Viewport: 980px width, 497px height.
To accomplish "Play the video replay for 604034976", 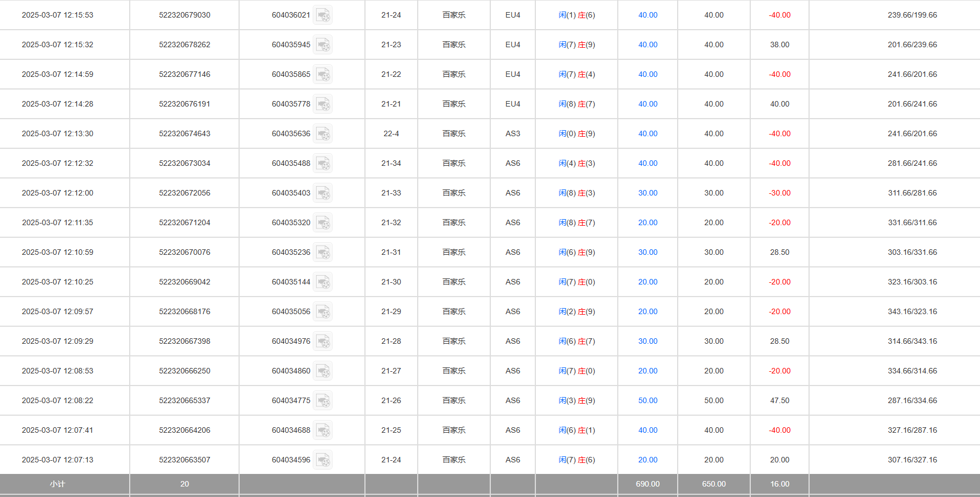I will 323,342.
